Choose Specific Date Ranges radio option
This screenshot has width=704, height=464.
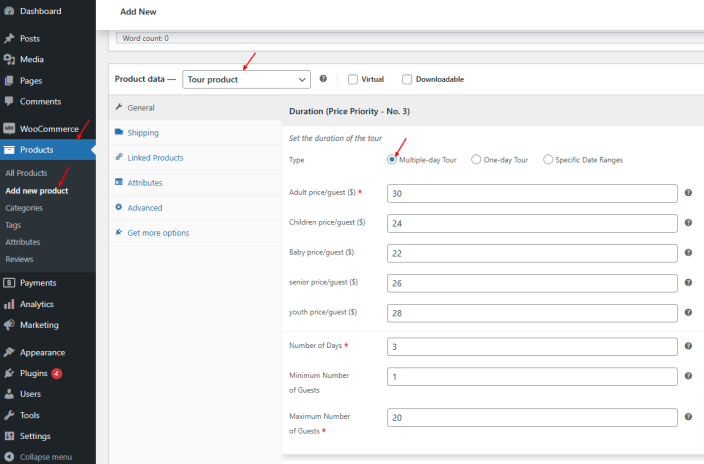click(x=548, y=159)
